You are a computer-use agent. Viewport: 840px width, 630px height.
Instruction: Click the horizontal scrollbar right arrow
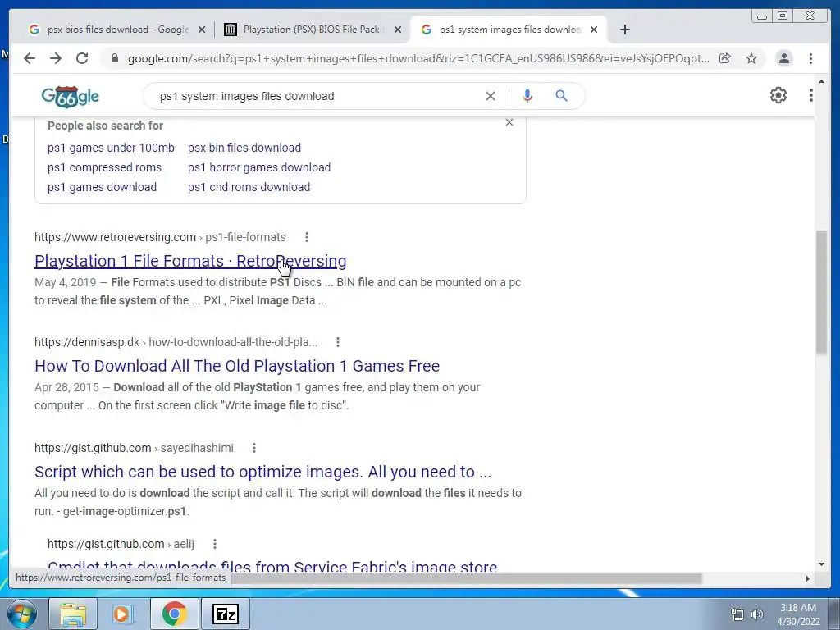point(808,578)
